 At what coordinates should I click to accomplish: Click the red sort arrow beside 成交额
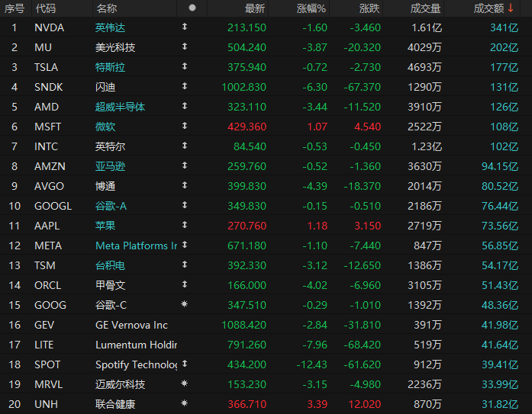pyautogui.click(x=511, y=8)
